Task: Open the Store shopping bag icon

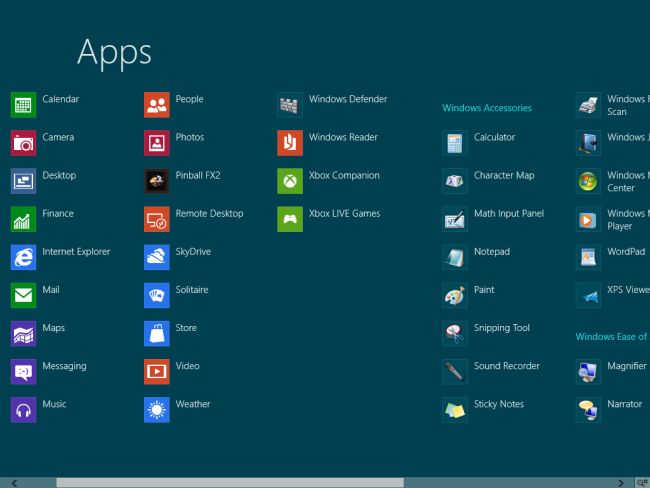Action: [157, 334]
